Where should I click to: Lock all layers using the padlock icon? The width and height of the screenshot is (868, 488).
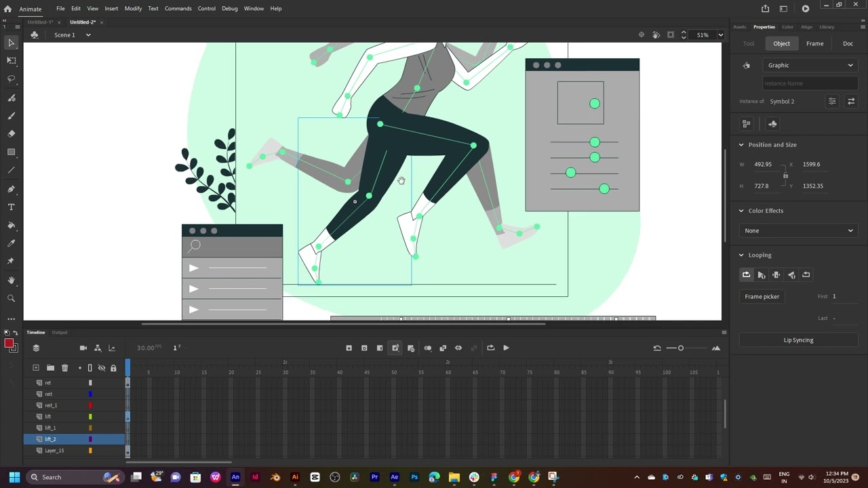(x=113, y=367)
